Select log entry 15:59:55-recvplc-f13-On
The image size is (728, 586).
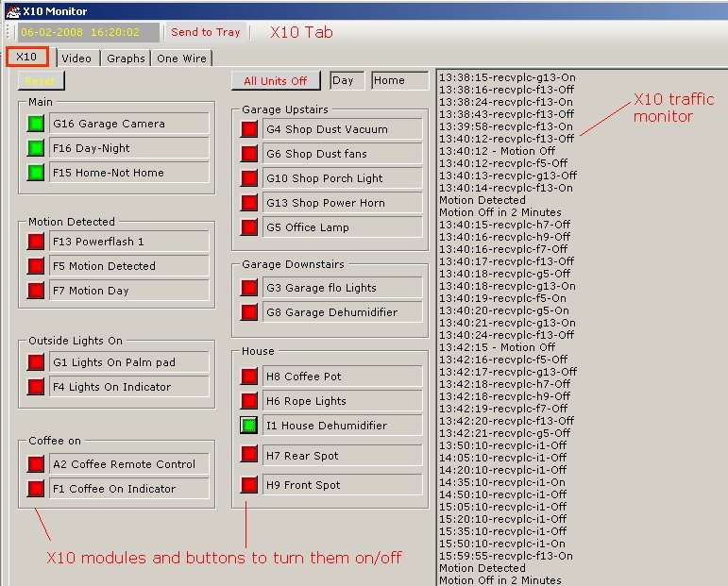[x=506, y=556]
